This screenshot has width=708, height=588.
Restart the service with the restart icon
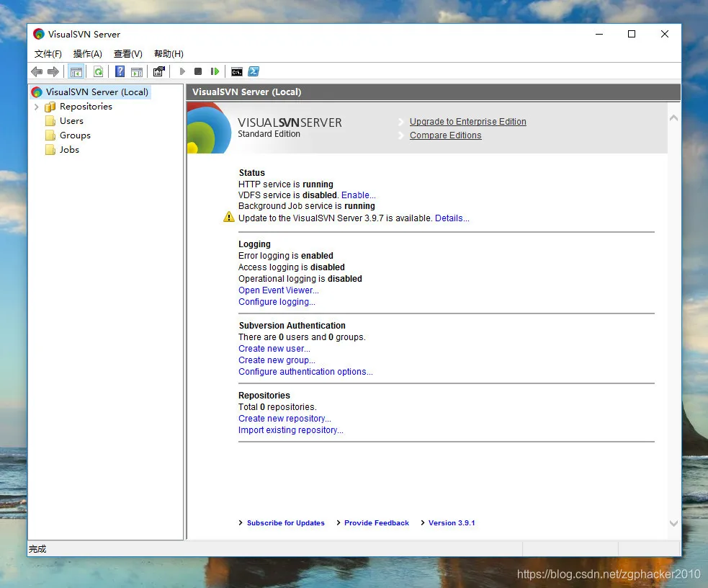click(x=214, y=71)
